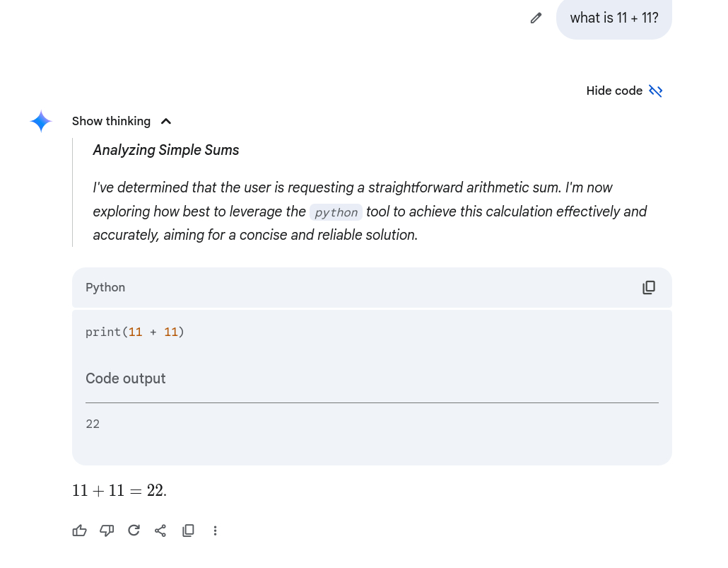Click the Gemini sparkle logo

point(41,122)
